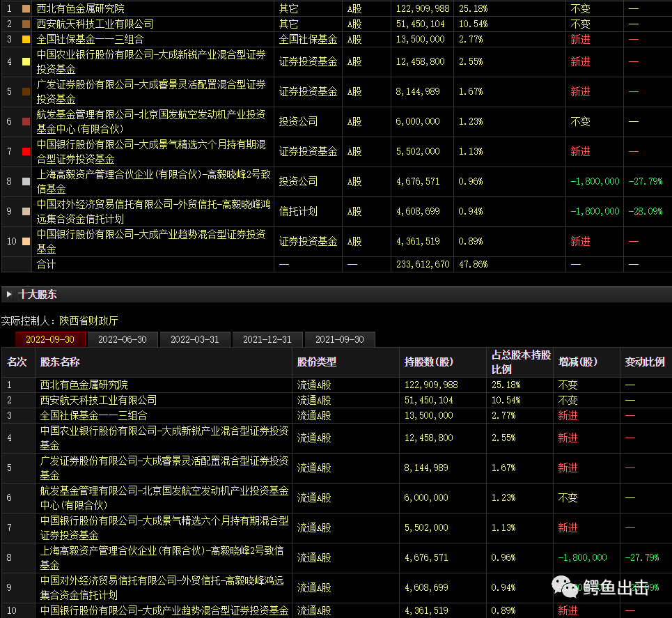Click 8,144,989 in the lower table
The width and height of the screenshot is (672, 618).
point(426,468)
